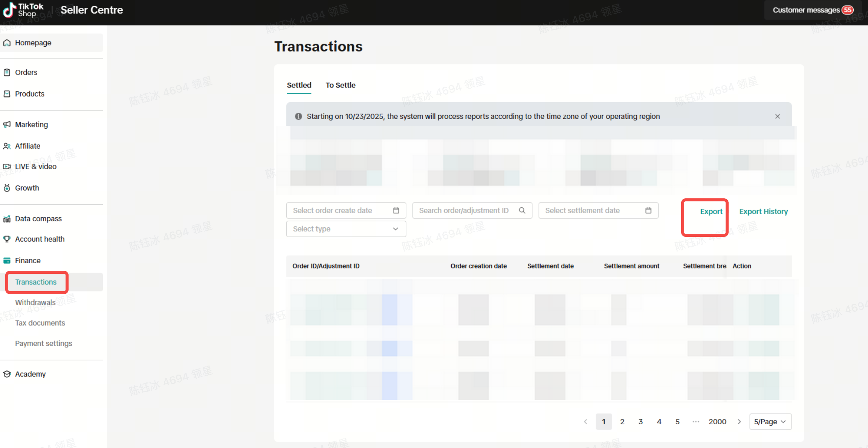Click inside Search order/adjustment ID field
Viewport: 868px width, 448px height.
(x=463, y=210)
